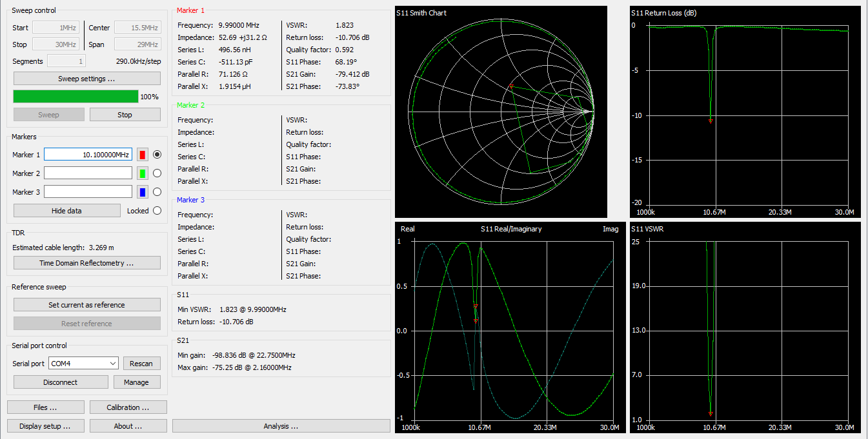Rescan available serial ports

coord(141,364)
